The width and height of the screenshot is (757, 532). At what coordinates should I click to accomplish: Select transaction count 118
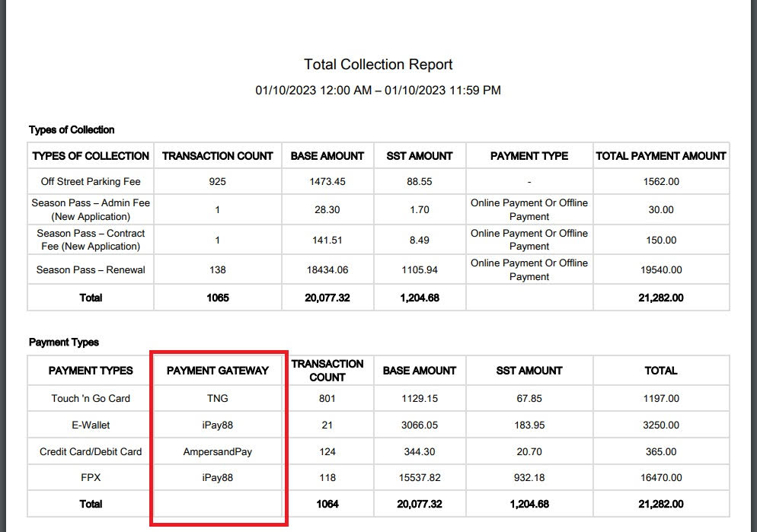[x=327, y=477]
